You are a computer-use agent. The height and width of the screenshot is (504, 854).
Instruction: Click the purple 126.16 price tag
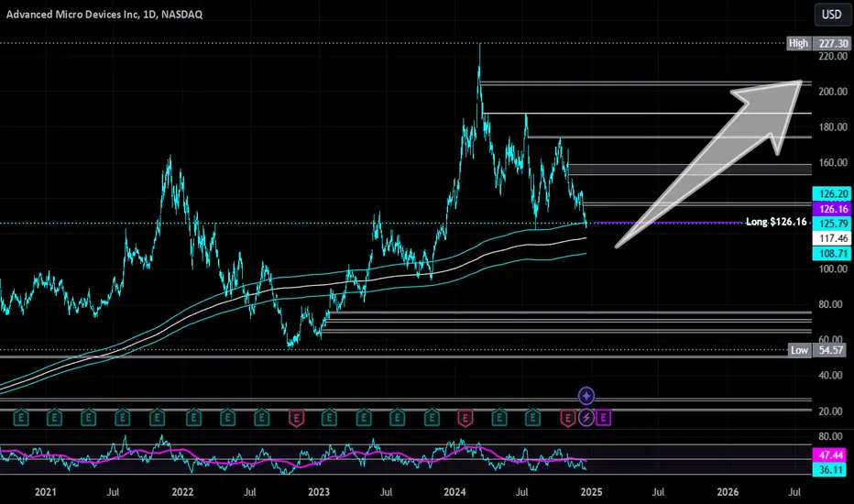click(831, 209)
